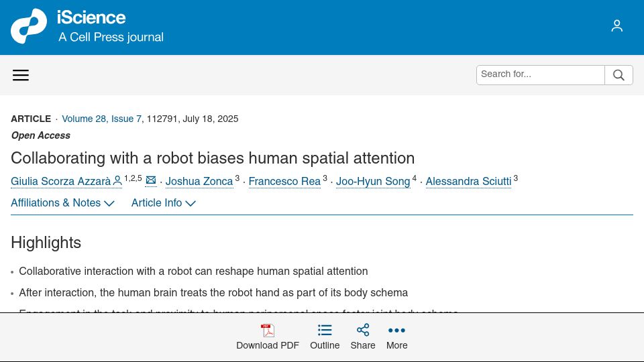Click highlight 'After interaction, the human brain'

coord(213,293)
